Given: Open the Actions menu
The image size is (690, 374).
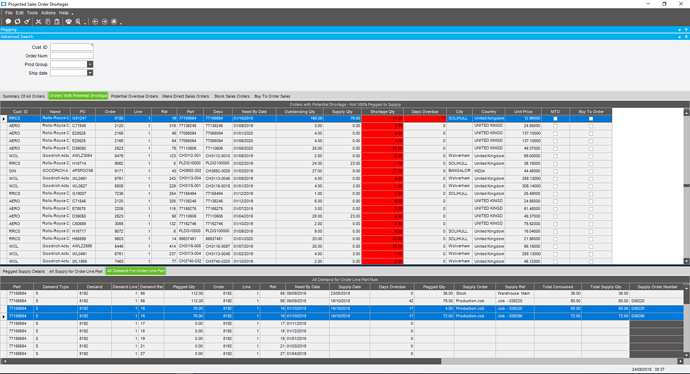Looking at the screenshot, I should [x=48, y=13].
